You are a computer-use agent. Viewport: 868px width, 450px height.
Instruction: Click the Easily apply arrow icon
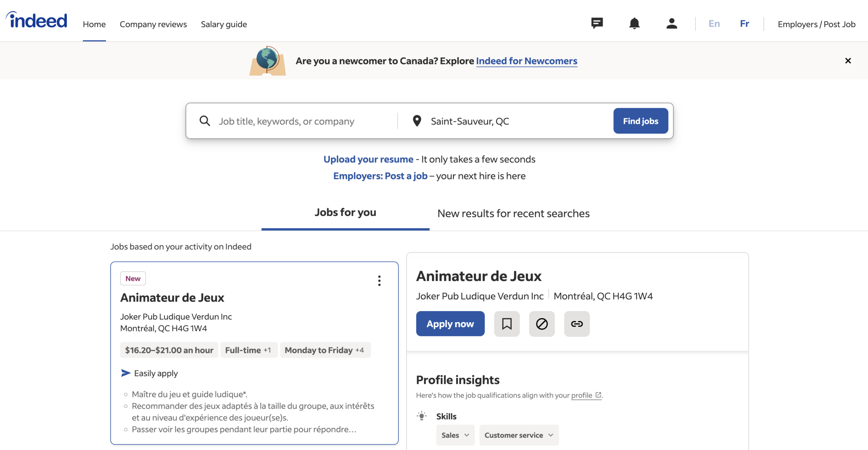(126, 373)
